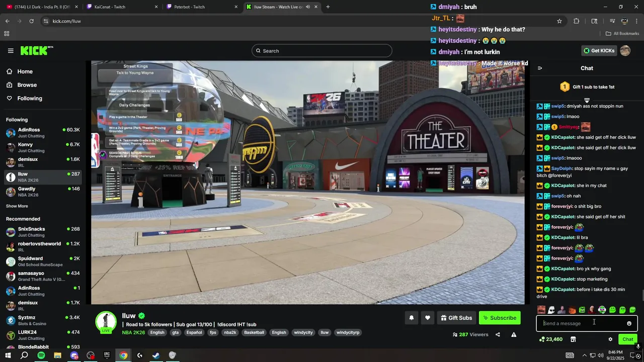Open AdinRoss channel with 60.3K viewers

click(x=42, y=133)
